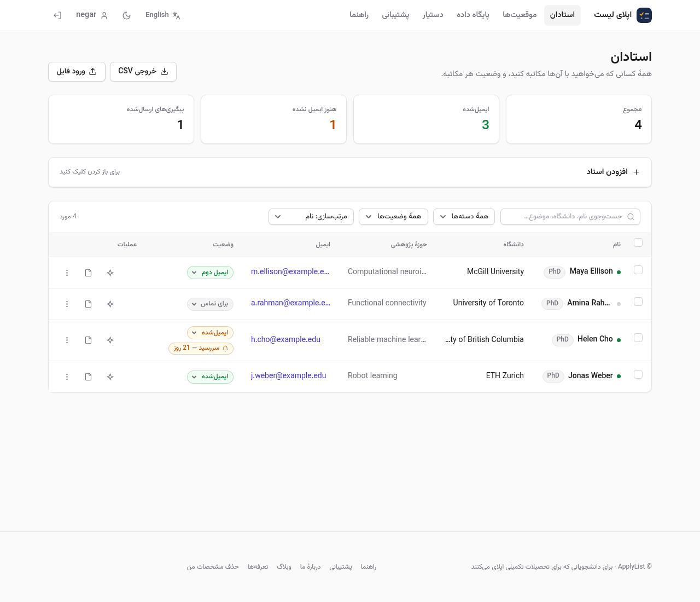Open the مرتب‌سازی: نام sort dropdown
This screenshot has height=602, width=700.
(311, 217)
